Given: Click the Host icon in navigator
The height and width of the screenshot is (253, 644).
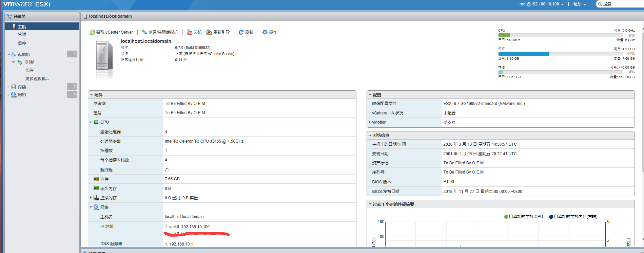Looking at the screenshot, I should pos(14,26).
